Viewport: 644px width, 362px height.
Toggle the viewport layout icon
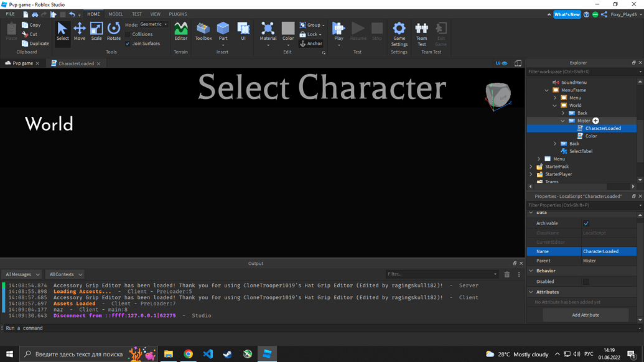(518, 63)
